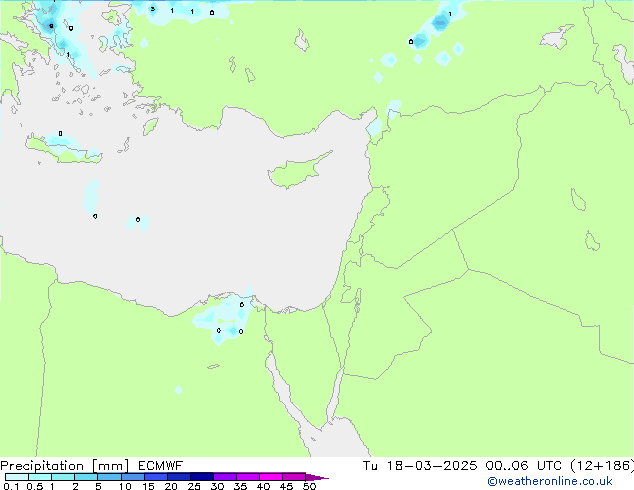The width and height of the screenshot is (634, 490).
Task: Click the 40–45 mm magenta legend swatch
Action: (271, 477)
